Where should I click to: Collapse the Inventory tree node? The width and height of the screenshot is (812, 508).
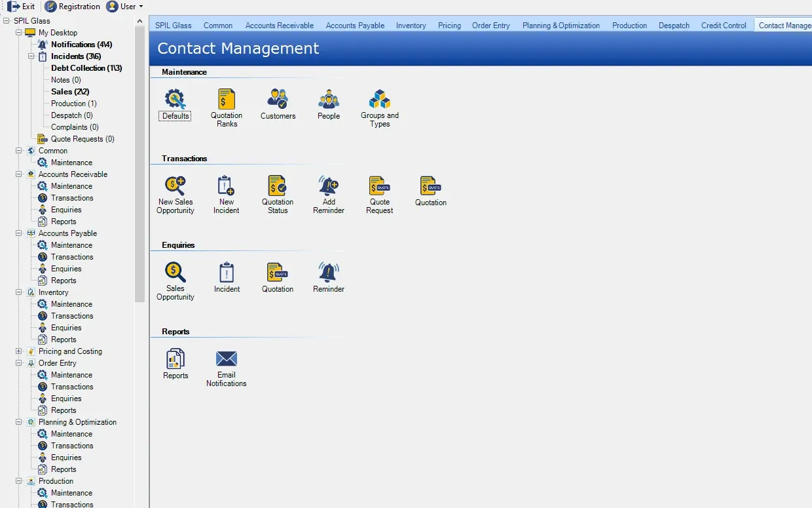pos(19,292)
